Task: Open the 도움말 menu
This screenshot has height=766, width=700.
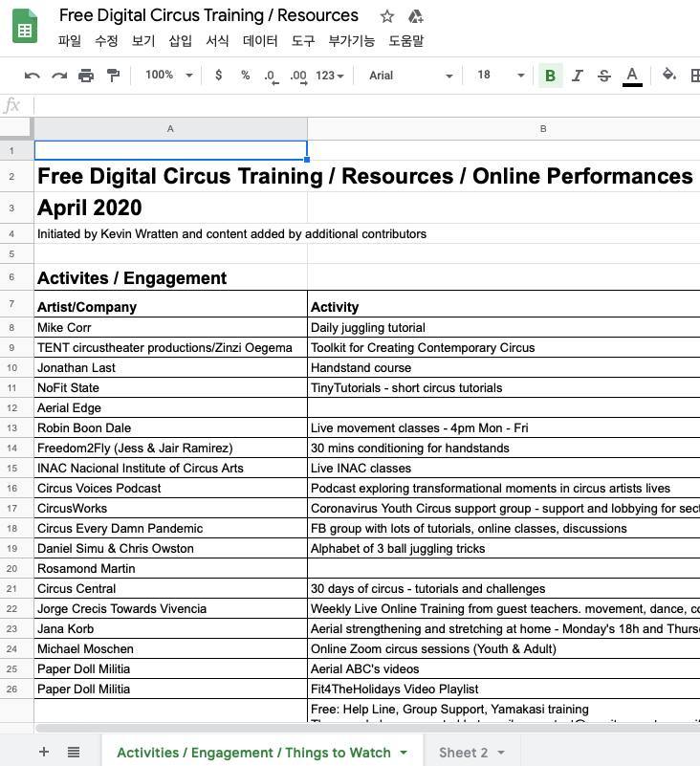Action: tap(405, 40)
